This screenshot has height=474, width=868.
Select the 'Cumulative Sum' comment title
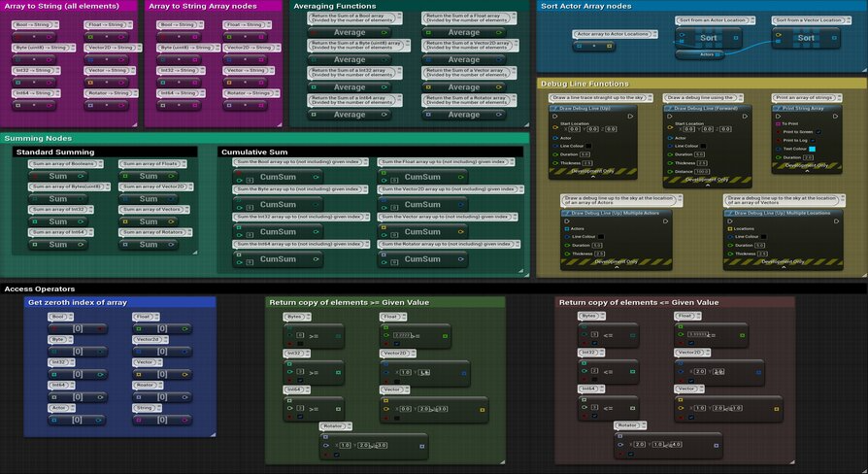254,152
